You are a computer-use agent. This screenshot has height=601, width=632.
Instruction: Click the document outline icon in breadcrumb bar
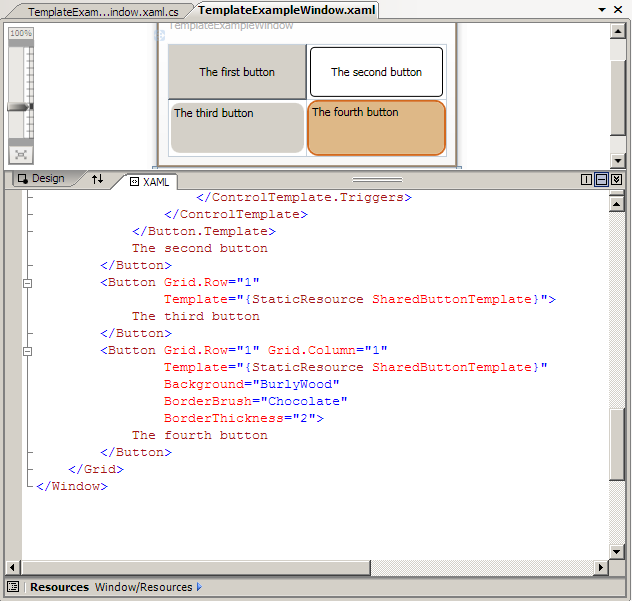coord(13,587)
